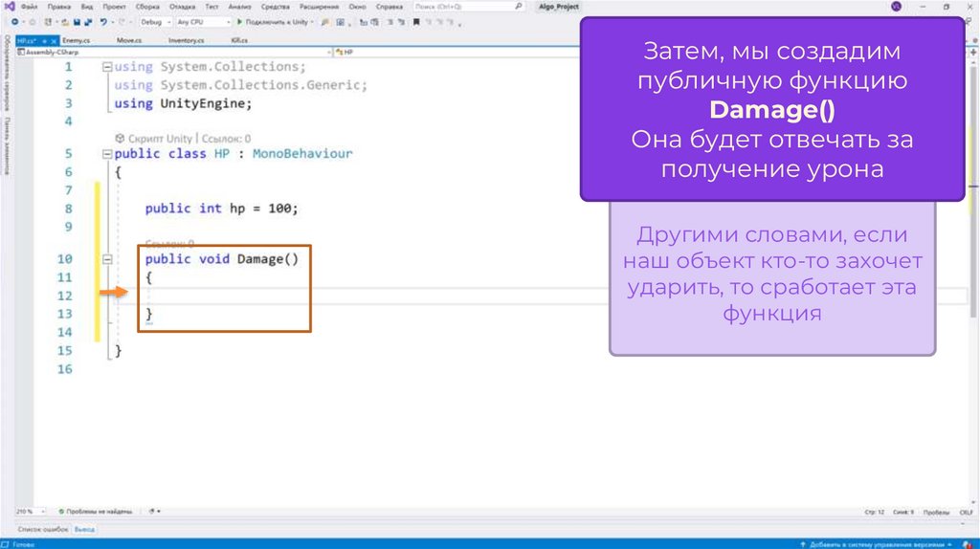Click the Ссылок: 0 CodeLens link
Screen dimensions: 980x549
click(226, 139)
